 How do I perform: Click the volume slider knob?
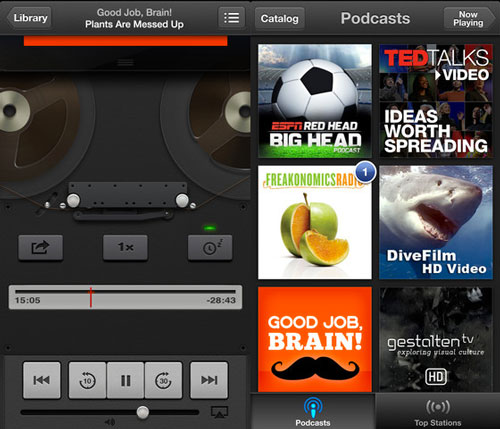pyautogui.click(x=143, y=412)
